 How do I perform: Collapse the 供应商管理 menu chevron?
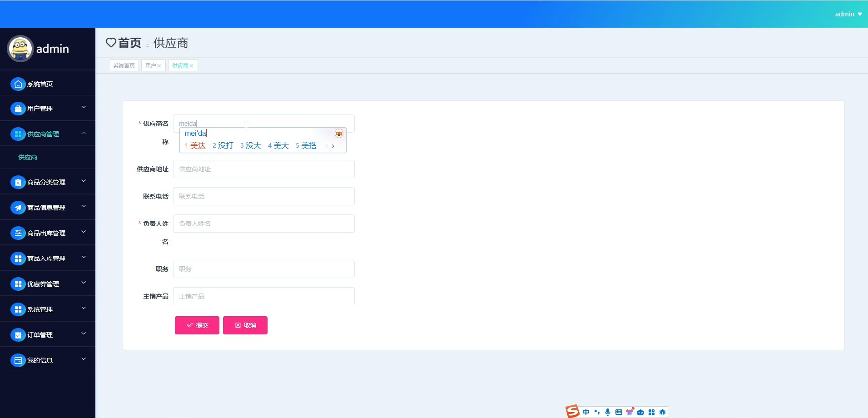pos(84,133)
